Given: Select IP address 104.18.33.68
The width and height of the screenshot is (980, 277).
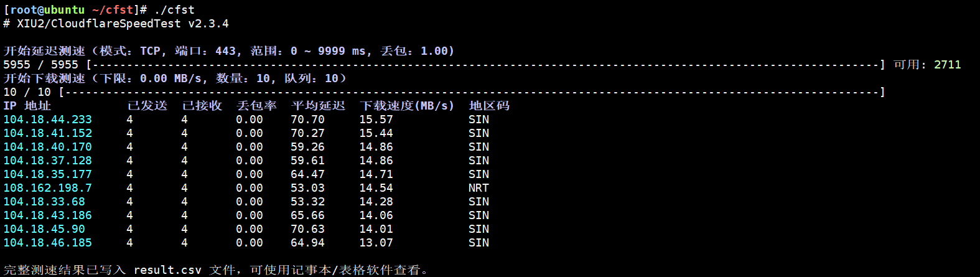Looking at the screenshot, I should 44,202.
